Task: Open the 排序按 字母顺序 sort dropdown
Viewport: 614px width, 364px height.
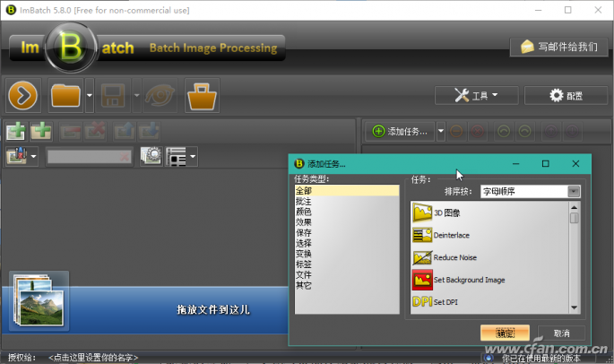Action: (x=531, y=192)
